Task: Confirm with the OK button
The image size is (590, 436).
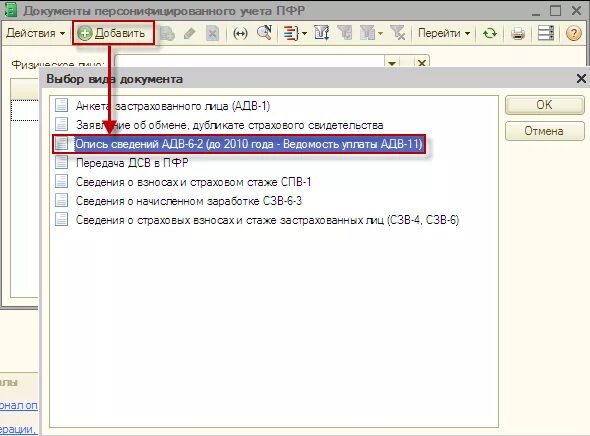Action: [544, 105]
